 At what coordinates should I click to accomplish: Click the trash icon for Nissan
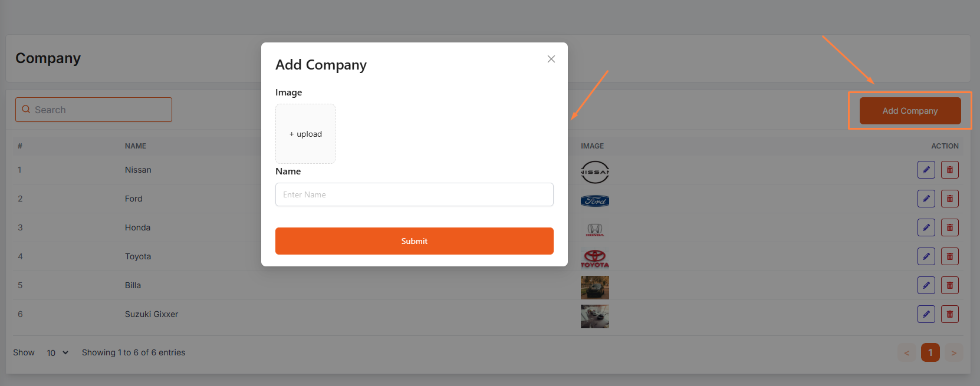click(x=949, y=170)
